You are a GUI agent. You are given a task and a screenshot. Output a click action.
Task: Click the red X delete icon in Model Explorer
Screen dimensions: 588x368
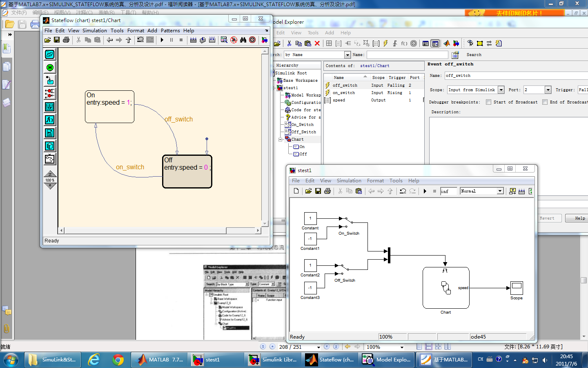(x=317, y=43)
